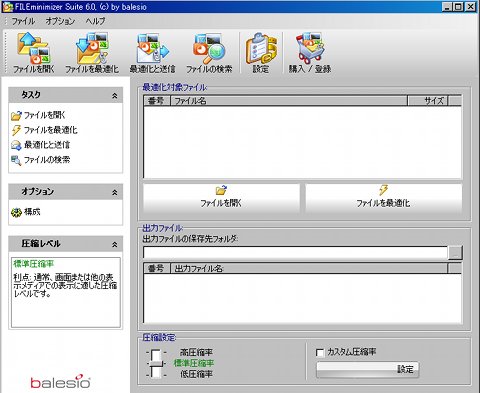Click the 設定 button under custom compression
Image resolution: width=480 pixels, height=393 pixels.
367,369
